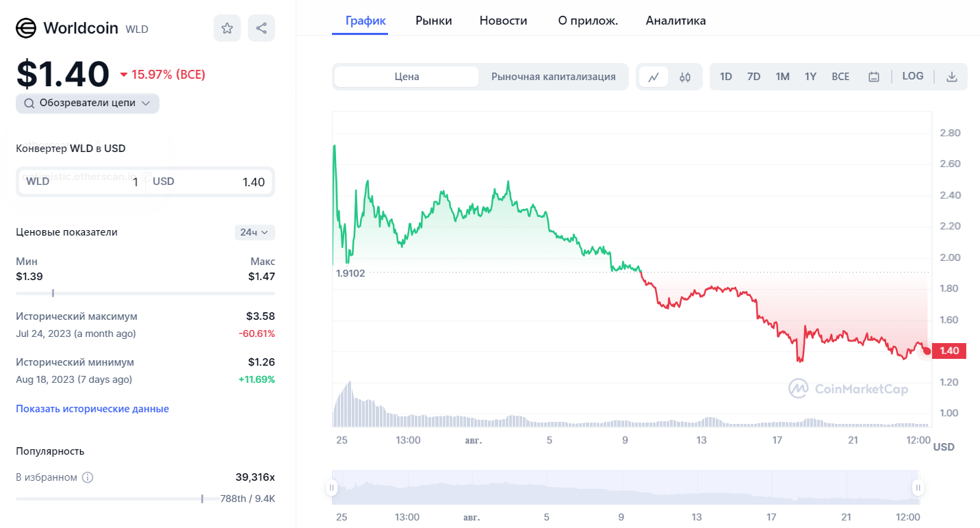Open the share icon for Worldcoin
The width and height of the screenshot is (980, 528).
point(261,28)
